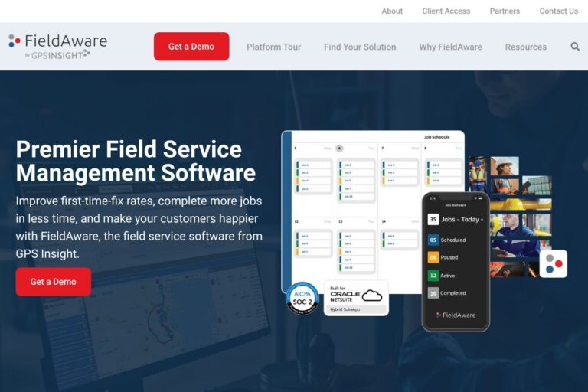Click the AICPA SOC 2 badge
588x392 pixels.
302,298
